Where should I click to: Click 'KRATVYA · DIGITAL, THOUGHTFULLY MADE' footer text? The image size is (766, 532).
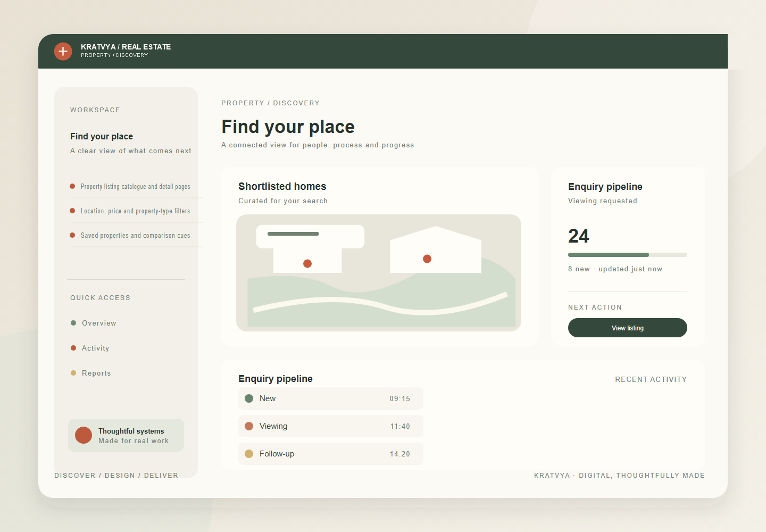point(620,476)
